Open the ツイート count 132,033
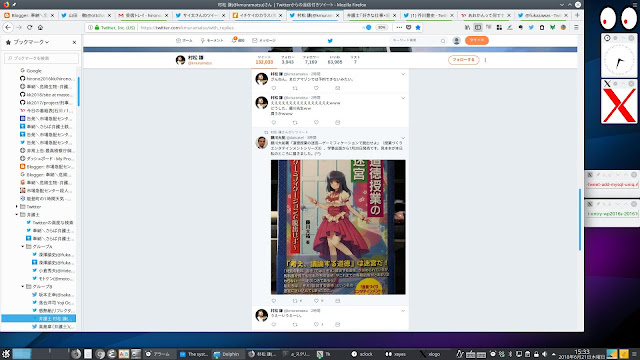Image resolution: width=640 pixels, height=360 pixels. [264, 60]
